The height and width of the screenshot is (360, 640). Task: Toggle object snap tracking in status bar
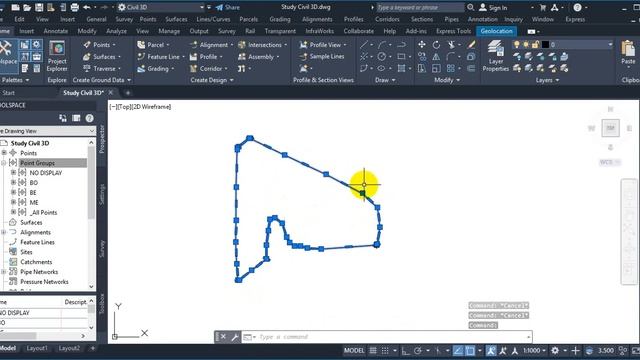point(458,350)
